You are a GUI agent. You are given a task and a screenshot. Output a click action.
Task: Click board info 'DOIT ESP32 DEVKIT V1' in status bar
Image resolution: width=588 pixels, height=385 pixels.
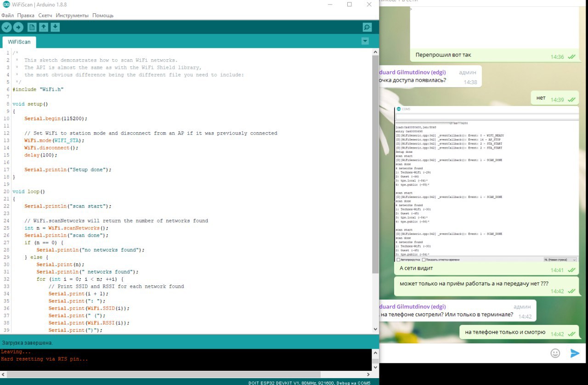tap(274, 383)
